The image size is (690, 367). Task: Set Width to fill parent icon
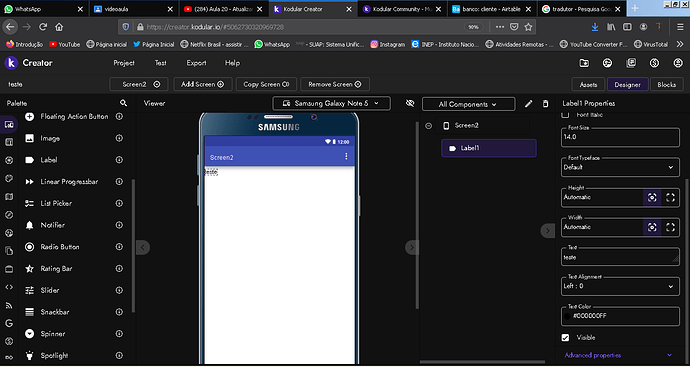point(670,228)
